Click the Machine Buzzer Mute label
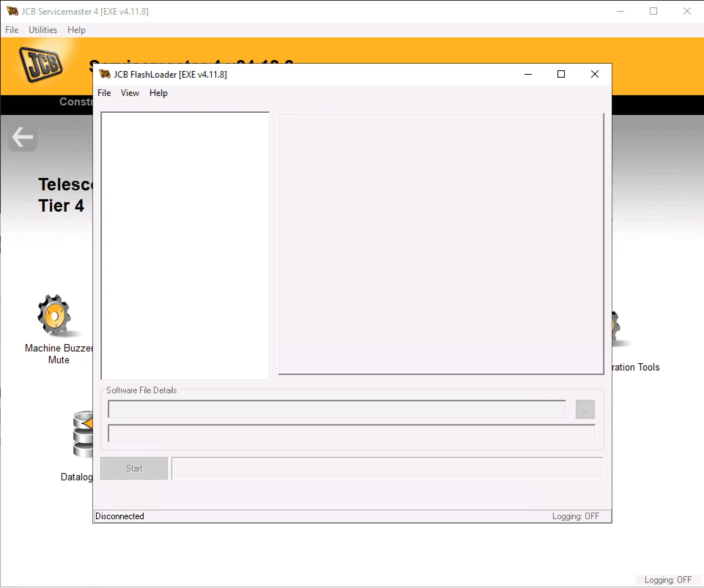The height and width of the screenshot is (588, 704). 59,354
